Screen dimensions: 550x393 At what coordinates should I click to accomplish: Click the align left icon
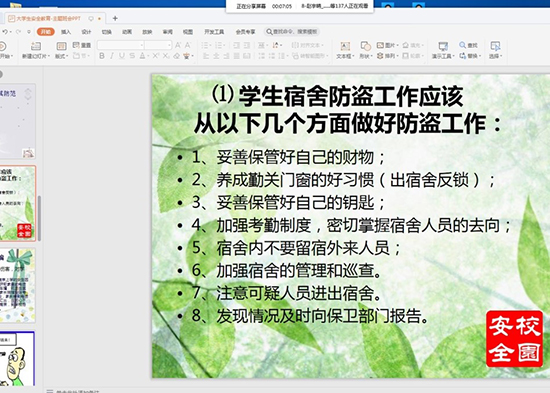(x=206, y=56)
